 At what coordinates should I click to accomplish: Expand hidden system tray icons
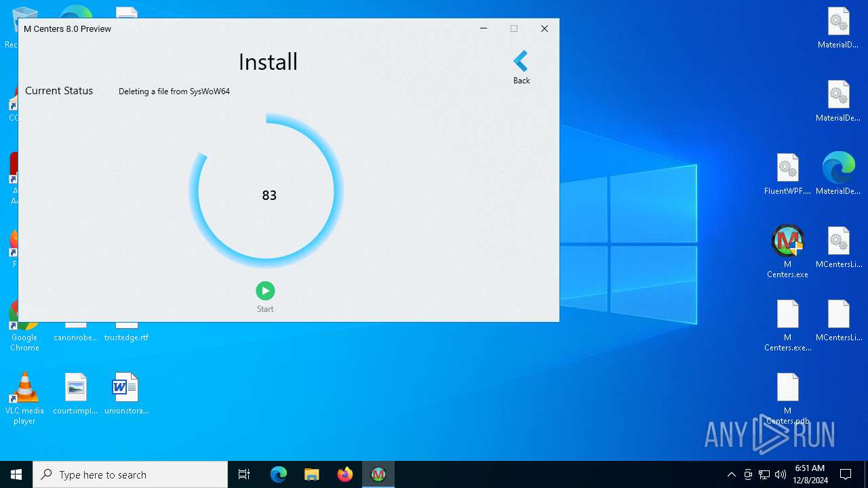731,474
